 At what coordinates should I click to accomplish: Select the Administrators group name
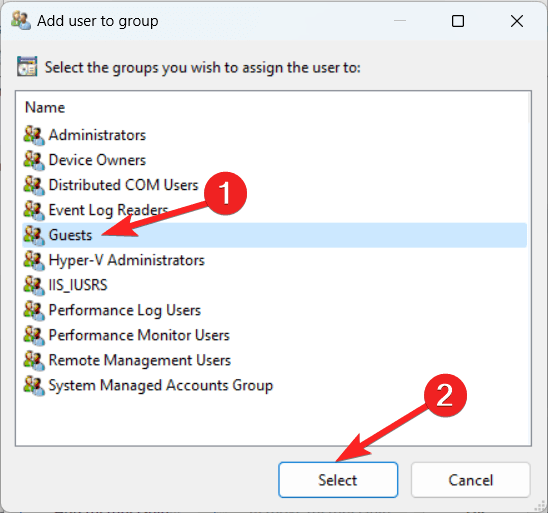click(x=97, y=135)
